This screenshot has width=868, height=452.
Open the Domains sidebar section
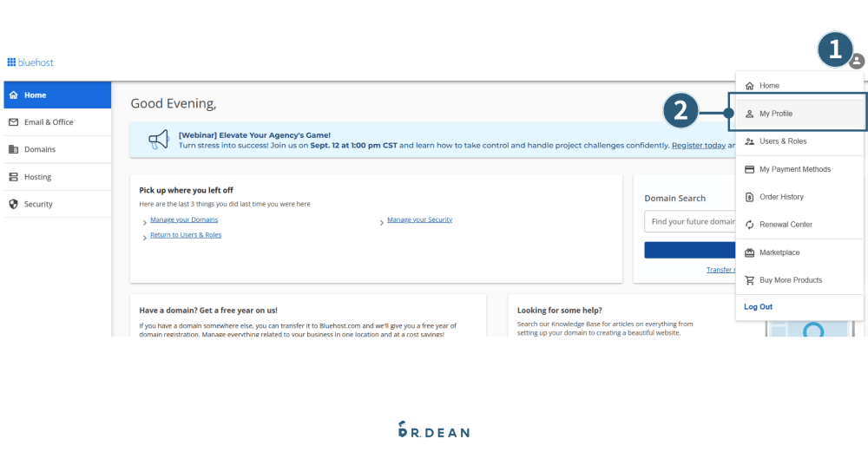pos(39,149)
